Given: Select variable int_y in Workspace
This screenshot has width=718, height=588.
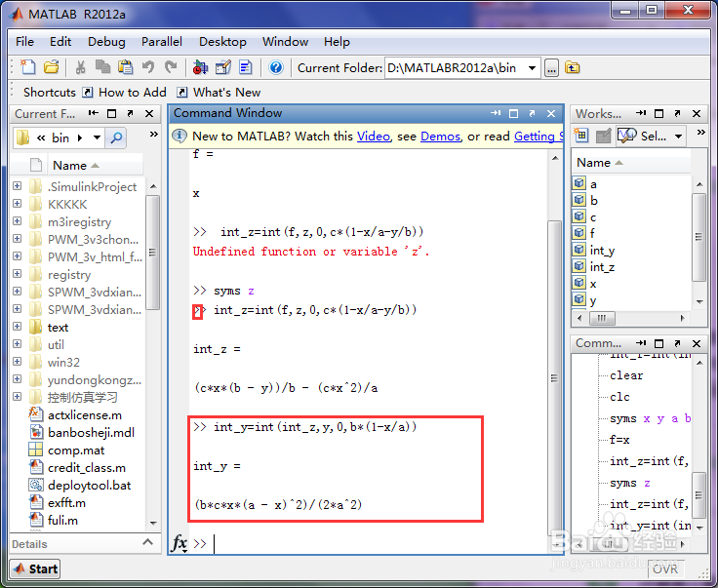Looking at the screenshot, I should 602,251.
